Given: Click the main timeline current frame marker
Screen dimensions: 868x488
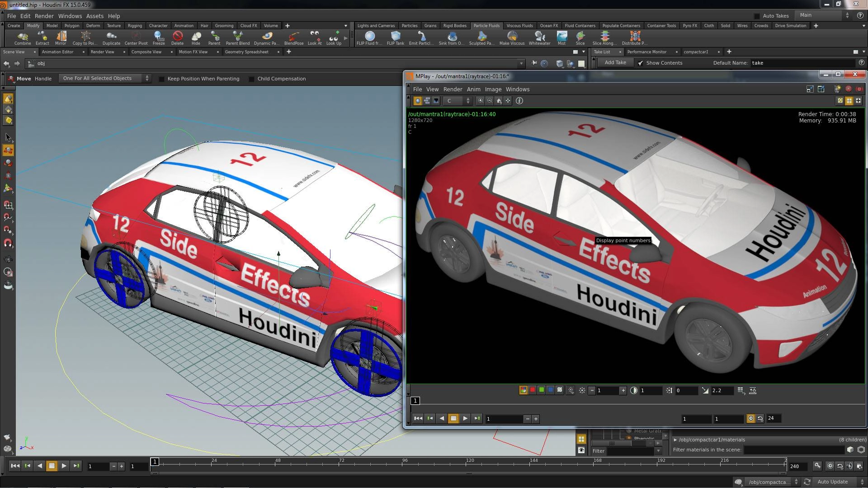Looking at the screenshot, I should [x=155, y=462].
